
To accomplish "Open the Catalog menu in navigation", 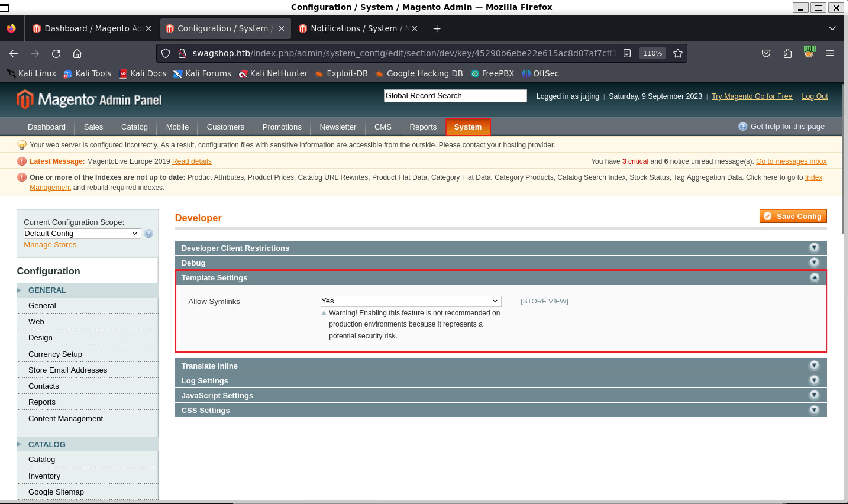I will coord(134,127).
